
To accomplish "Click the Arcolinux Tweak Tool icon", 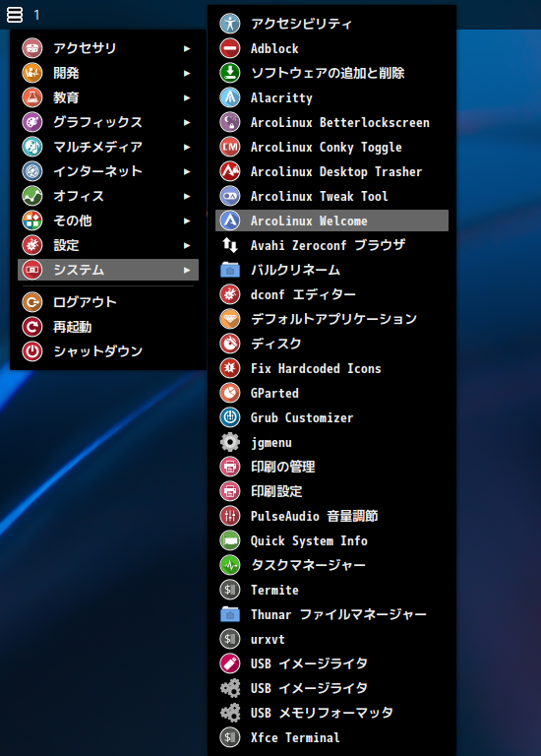I will (x=230, y=196).
